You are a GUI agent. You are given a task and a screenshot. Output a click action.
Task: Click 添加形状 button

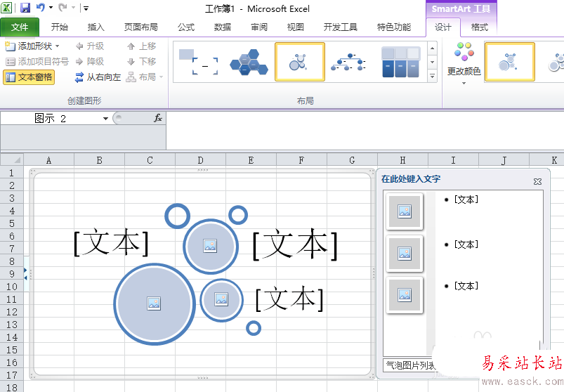pos(29,46)
